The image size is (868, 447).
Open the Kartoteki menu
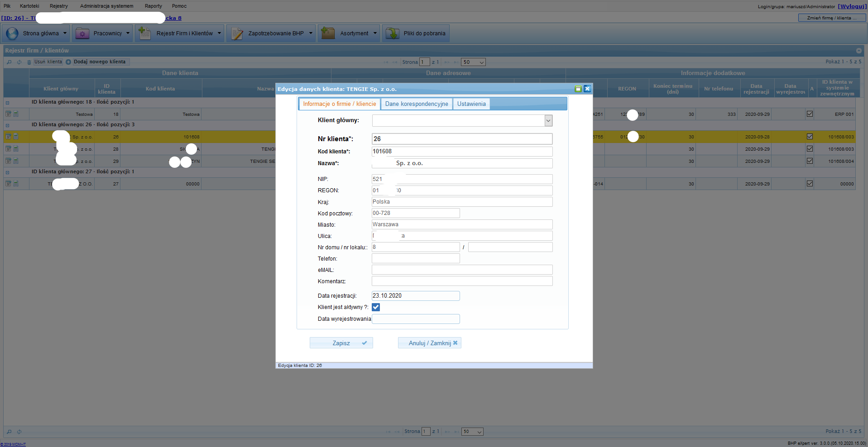pyautogui.click(x=29, y=6)
